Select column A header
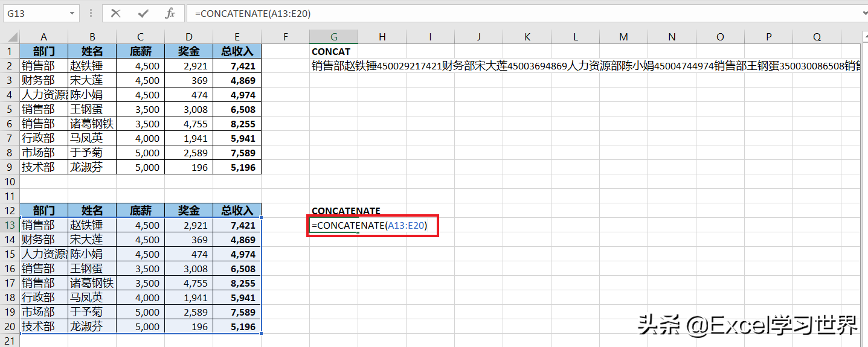 point(44,37)
